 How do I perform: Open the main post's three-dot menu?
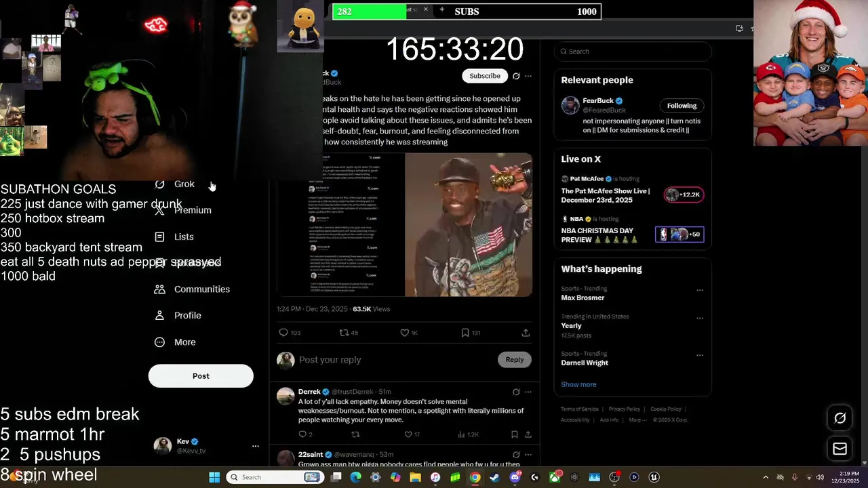528,76
